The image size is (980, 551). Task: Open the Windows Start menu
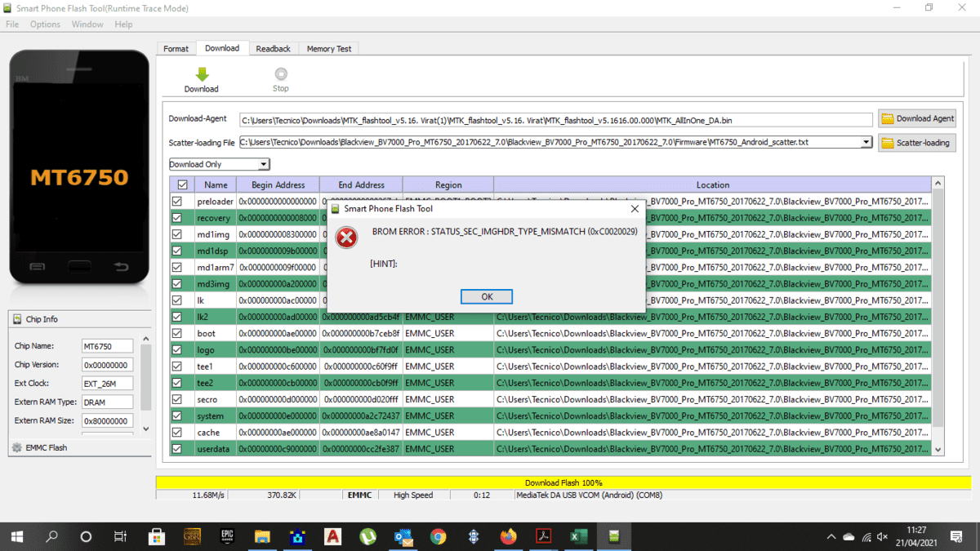(x=17, y=536)
